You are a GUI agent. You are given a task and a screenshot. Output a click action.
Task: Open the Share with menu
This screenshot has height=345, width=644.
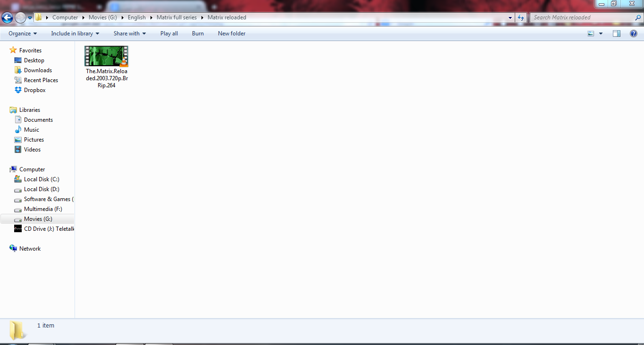(130, 34)
